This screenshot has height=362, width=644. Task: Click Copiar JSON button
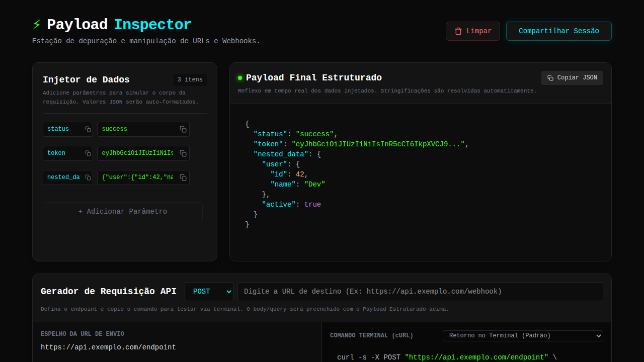click(x=572, y=78)
